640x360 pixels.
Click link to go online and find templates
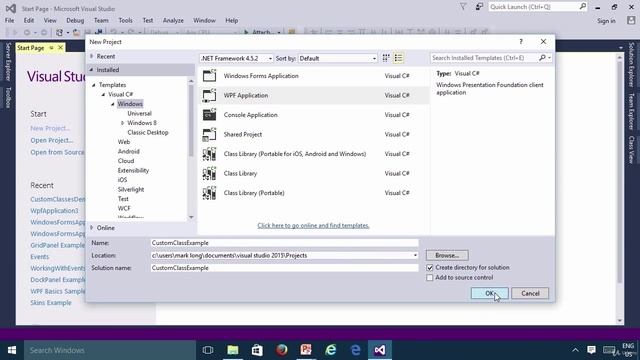pos(313,225)
